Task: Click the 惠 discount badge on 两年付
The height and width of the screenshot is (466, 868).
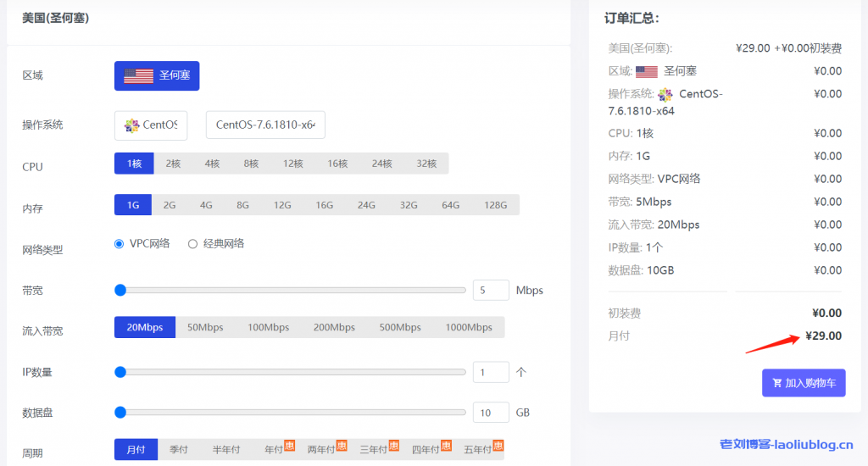Action: 342,445
